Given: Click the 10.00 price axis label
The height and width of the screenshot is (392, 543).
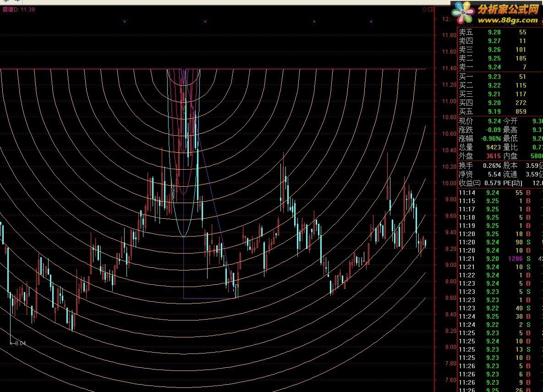Looking at the screenshot, I should click(449, 183).
